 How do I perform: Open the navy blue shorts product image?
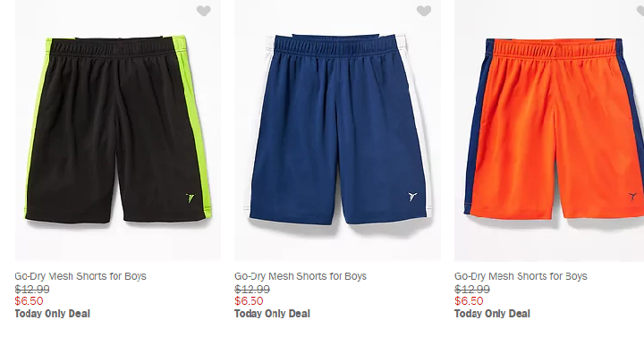point(337,131)
